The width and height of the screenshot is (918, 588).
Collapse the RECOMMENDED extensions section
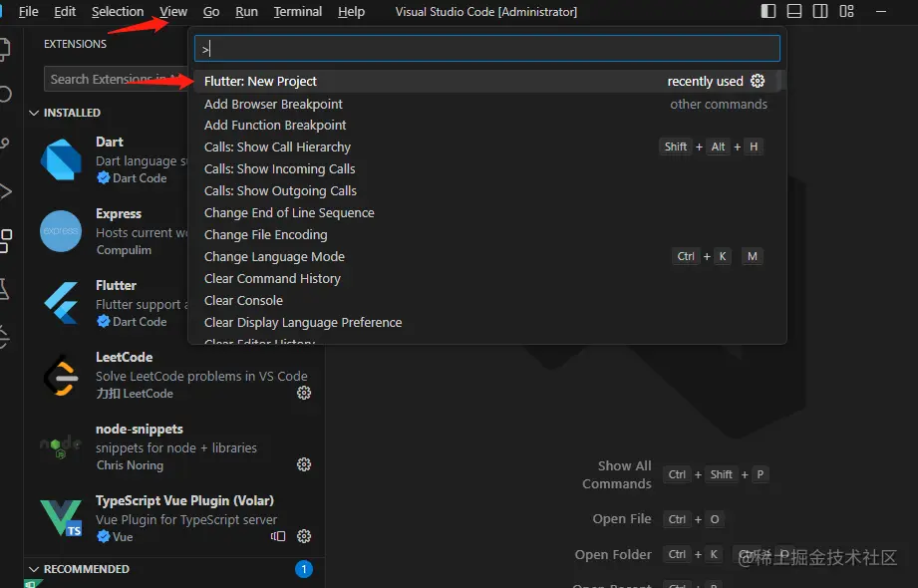tap(34, 569)
